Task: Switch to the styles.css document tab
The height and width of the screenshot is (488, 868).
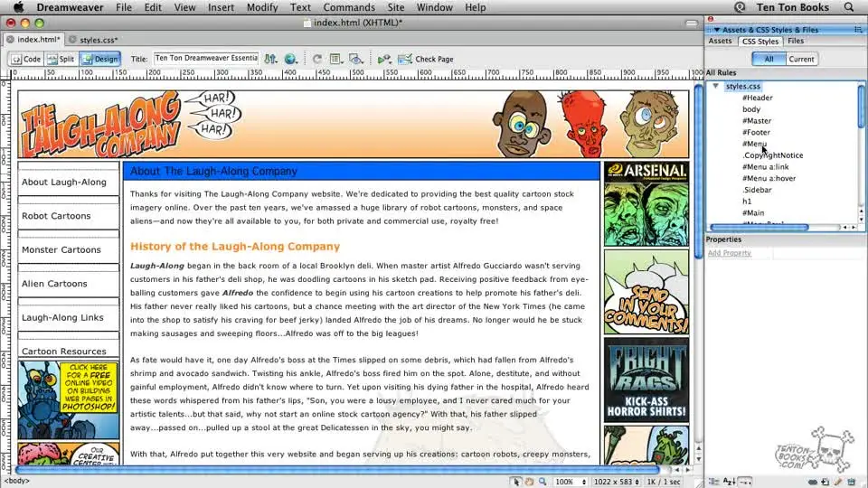Action: click(93, 40)
